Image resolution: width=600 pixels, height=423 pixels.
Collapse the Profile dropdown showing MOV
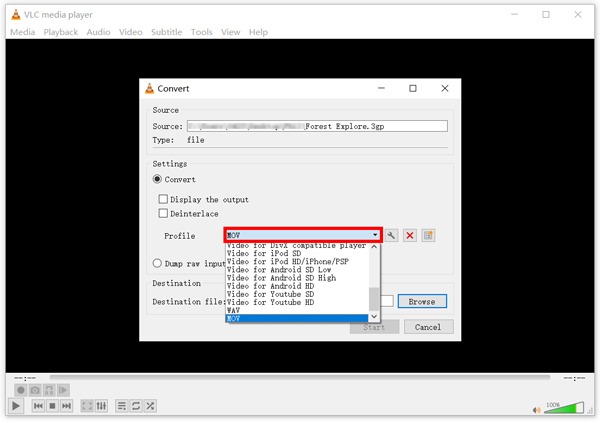[303, 235]
